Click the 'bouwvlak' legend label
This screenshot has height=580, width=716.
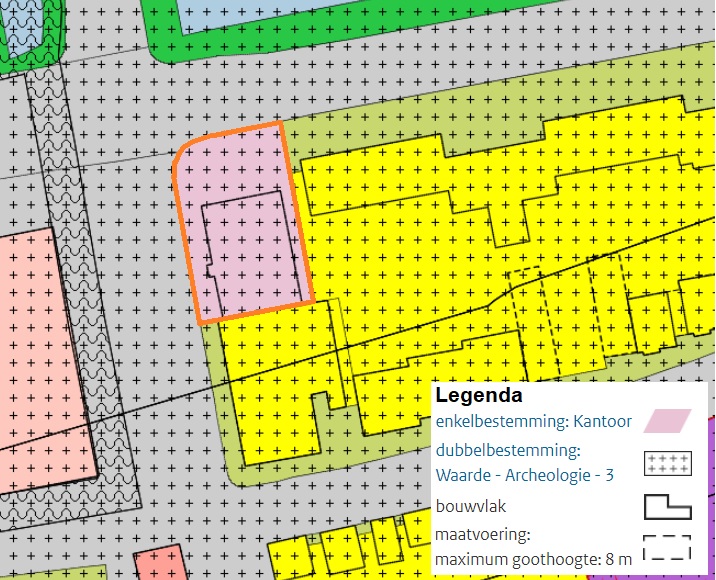(471, 507)
